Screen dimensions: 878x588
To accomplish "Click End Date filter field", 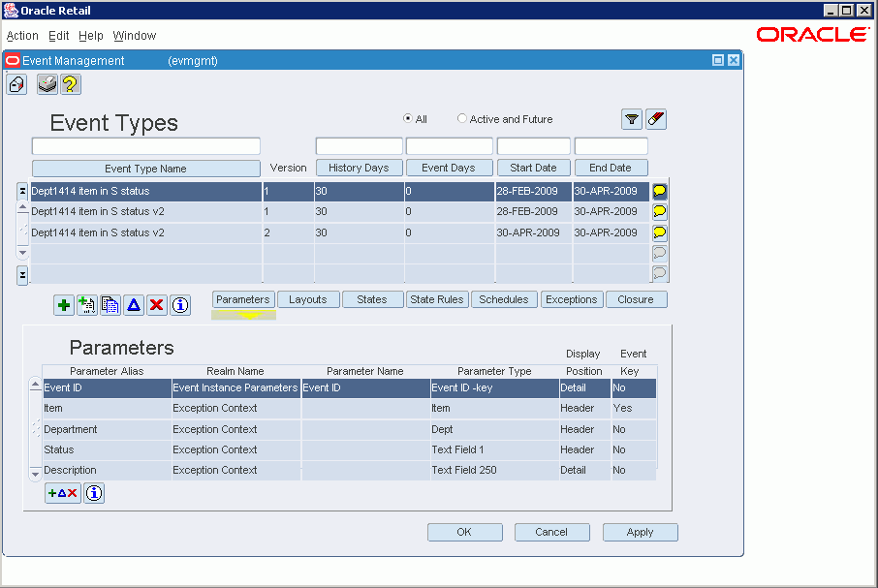I will [x=611, y=146].
